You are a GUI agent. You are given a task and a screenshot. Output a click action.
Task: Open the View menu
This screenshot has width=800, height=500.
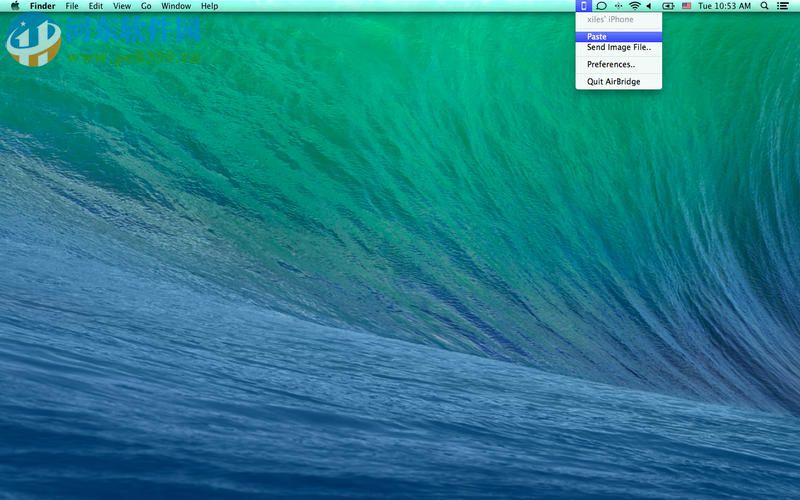pyautogui.click(x=122, y=6)
